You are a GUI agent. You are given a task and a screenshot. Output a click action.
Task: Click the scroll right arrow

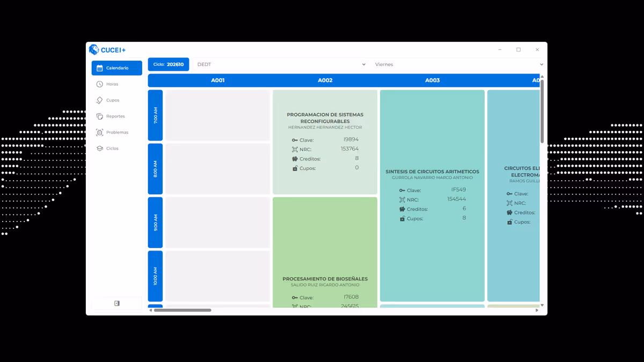[x=537, y=310]
